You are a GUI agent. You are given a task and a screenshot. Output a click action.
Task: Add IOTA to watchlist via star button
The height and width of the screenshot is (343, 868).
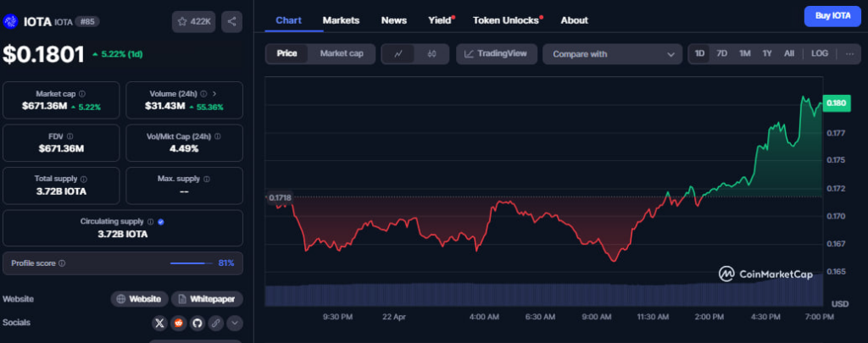click(x=195, y=21)
